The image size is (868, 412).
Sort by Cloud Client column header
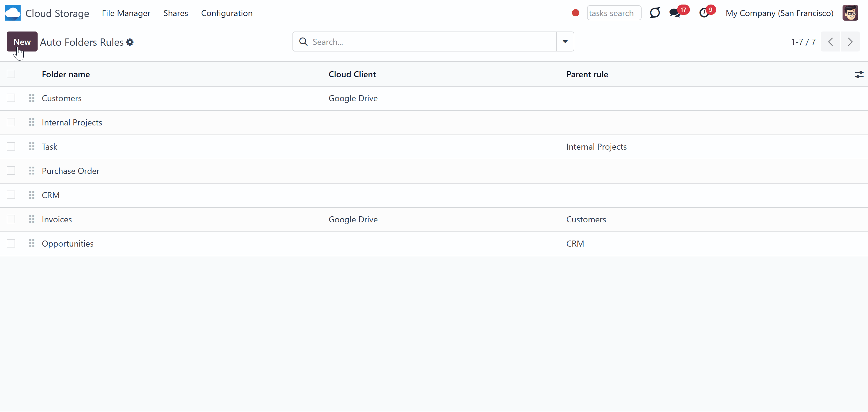click(x=352, y=75)
